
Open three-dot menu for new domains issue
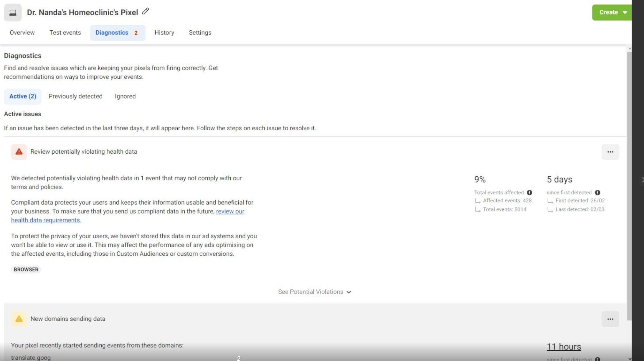point(610,319)
